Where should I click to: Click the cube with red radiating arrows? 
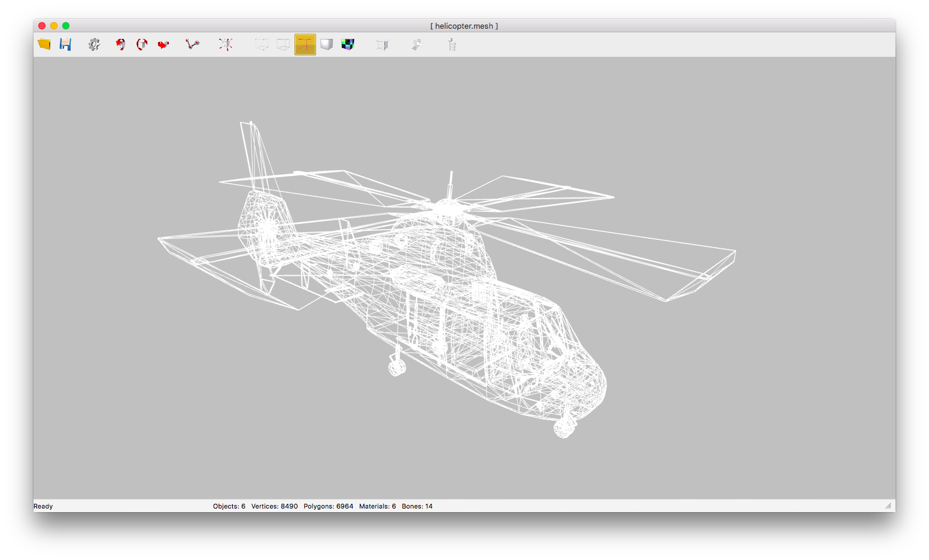(x=226, y=44)
